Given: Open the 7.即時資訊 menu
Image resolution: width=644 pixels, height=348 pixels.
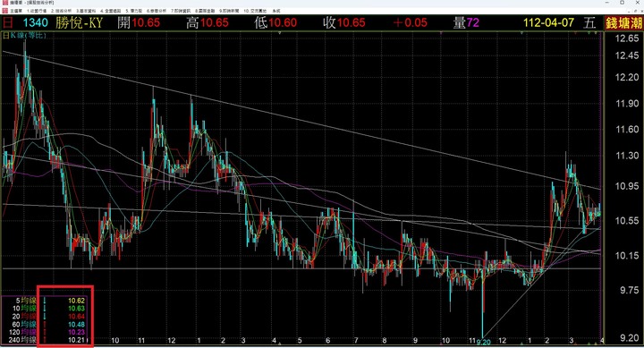Looking at the screenshot, I should [181, 11].
